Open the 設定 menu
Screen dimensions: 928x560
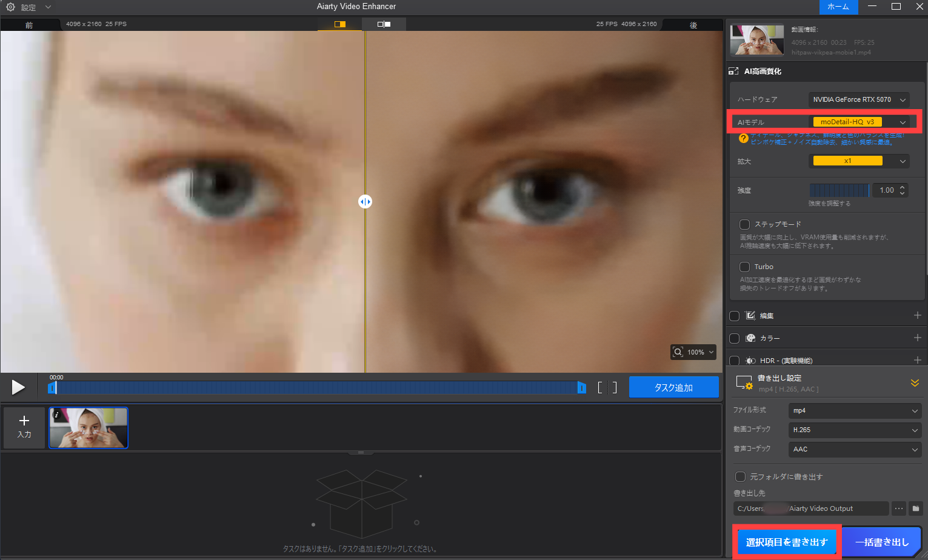tap(27, 7)
